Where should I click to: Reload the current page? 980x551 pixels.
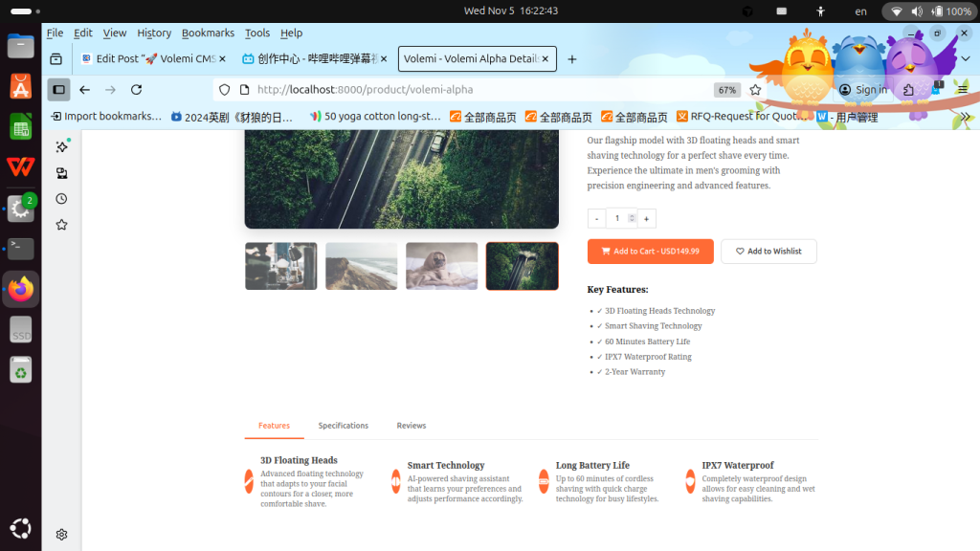136,90
